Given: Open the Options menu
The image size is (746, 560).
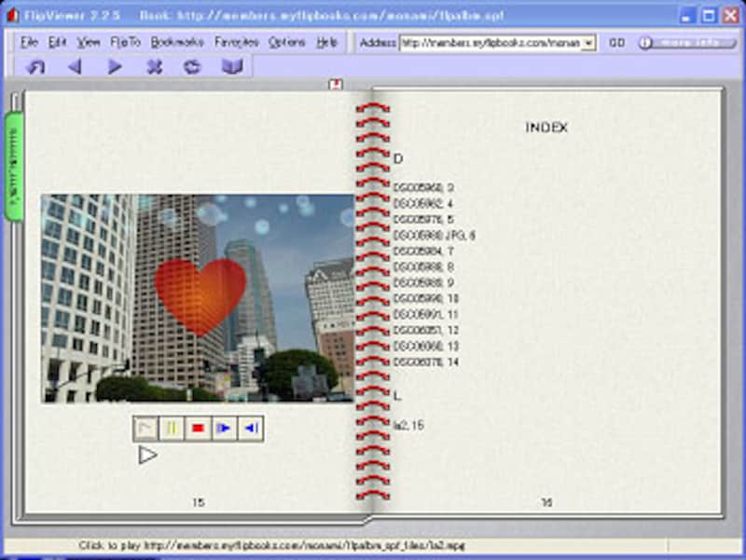Looking at the screenshot, I should 286,43.
